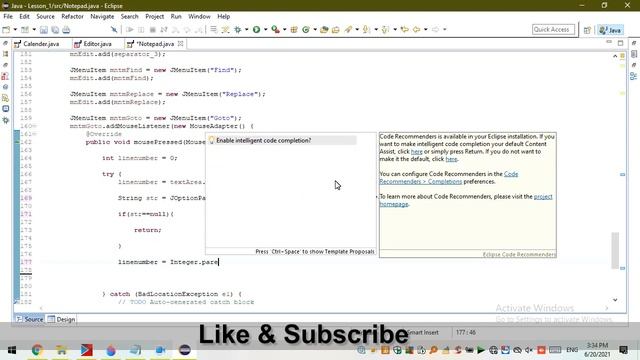Click the Quick Access search field

pyautogui.click(x=553, y=29)
